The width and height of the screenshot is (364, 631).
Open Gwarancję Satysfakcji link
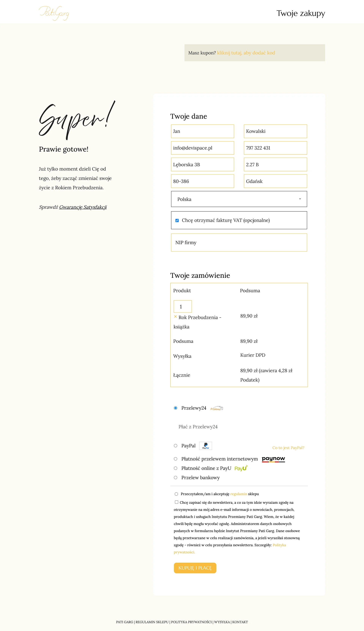click(x=83, y=207)
